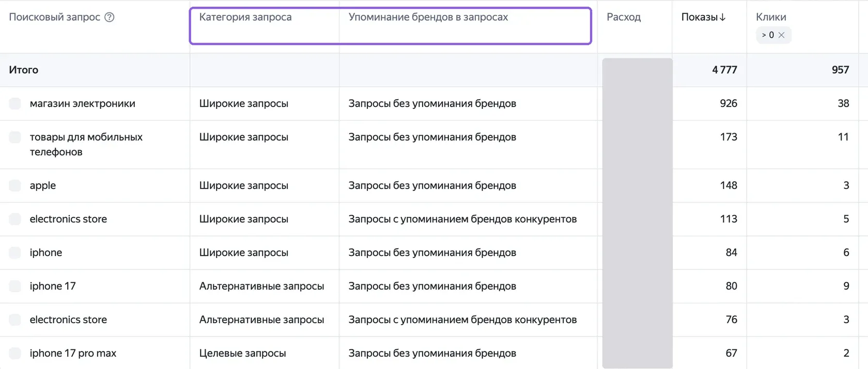Click the impressions value 67
The height and width of the screenshot is (369, 868).
pos(731,353)
